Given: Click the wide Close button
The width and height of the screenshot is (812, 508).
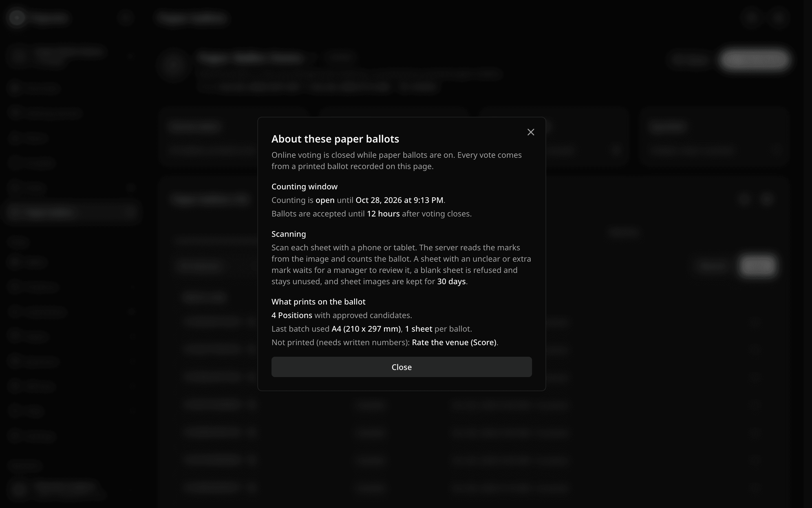Looking at the screenshot, I should point(401,367).
